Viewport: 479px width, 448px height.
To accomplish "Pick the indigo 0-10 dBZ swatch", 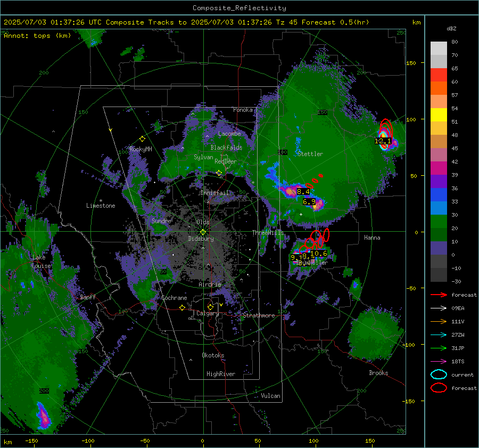I will [439, 248].
